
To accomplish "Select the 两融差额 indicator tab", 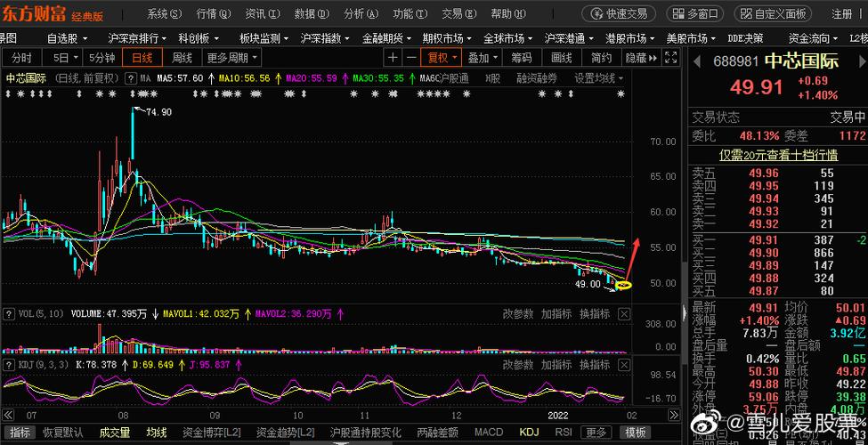I will [x=437, y=433].
